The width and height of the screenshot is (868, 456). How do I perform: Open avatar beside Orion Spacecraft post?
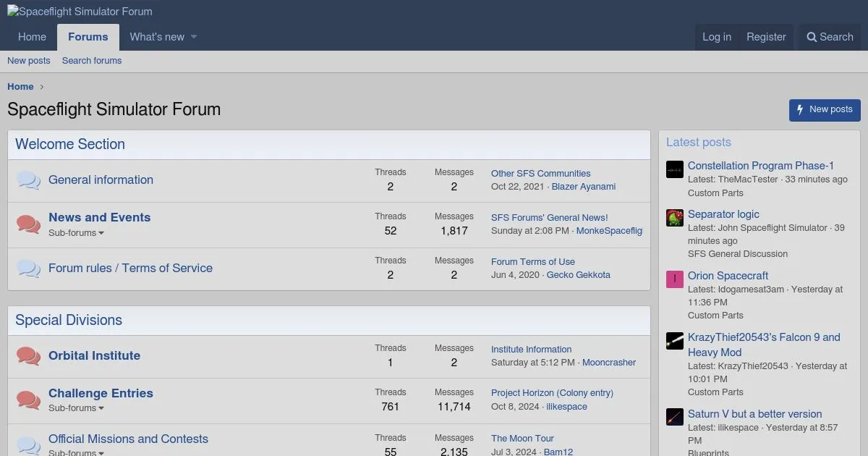675,279
